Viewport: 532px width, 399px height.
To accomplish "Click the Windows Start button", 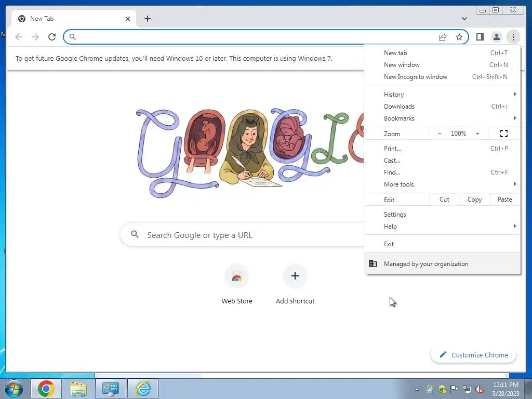I will 14,389.
